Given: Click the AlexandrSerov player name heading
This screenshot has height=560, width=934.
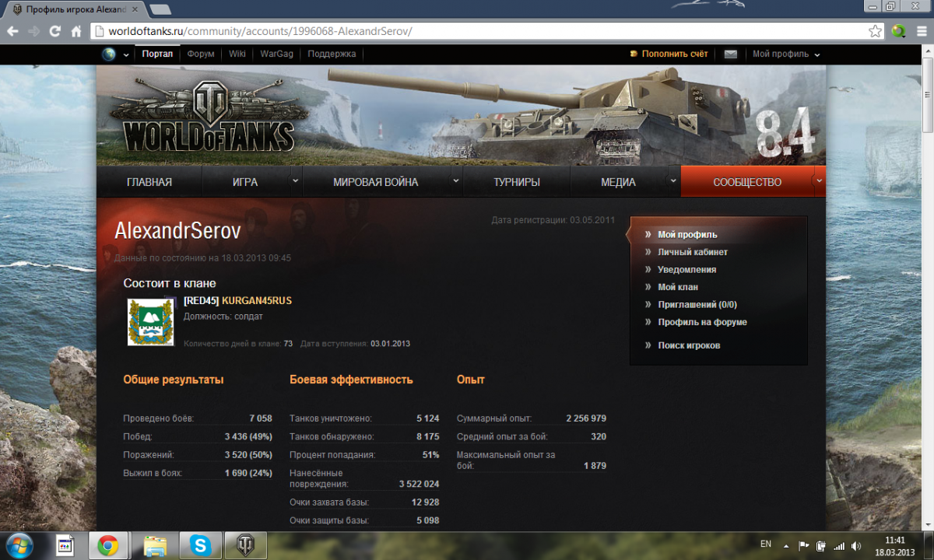Looking at the screenshot, I should 177,230.
